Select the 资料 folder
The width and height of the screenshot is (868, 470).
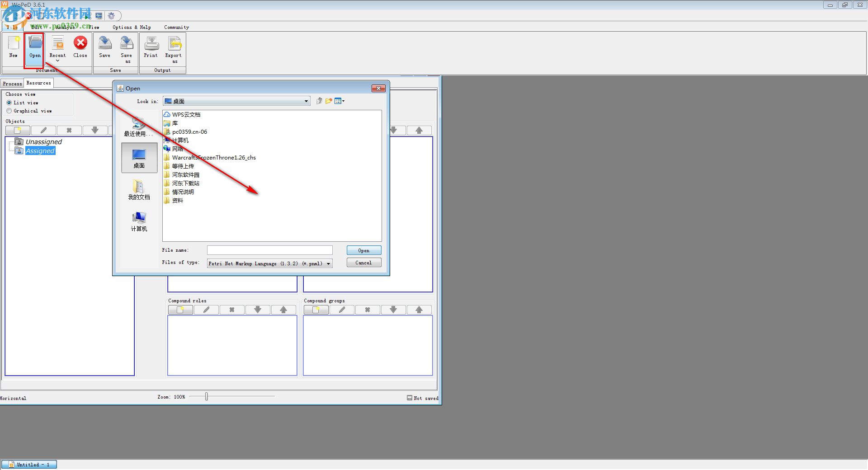pyautogui.click(x=174, y=200)
